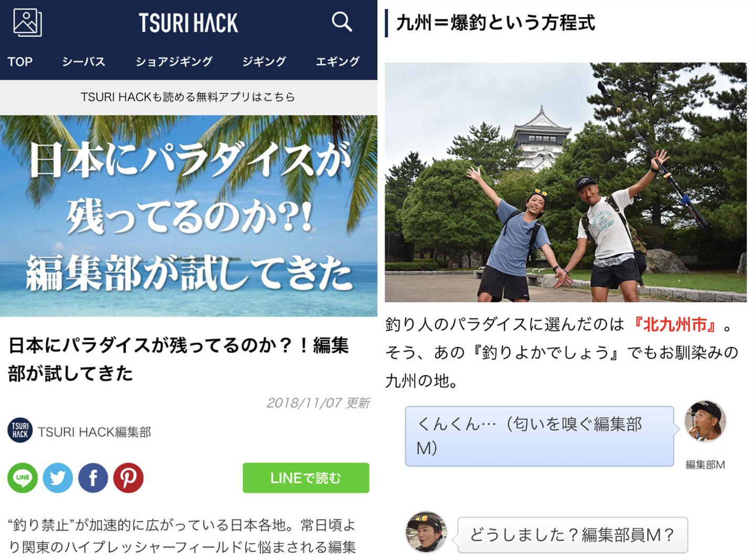Share article on Facebook
The height and width of the screenshot is (560, 756).
(x=93, y=478)
